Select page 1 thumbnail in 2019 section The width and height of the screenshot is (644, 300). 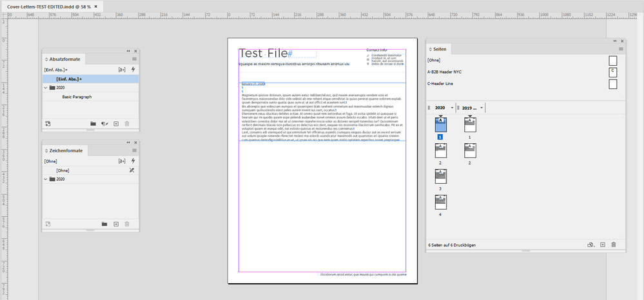click(x=470, y=125)
